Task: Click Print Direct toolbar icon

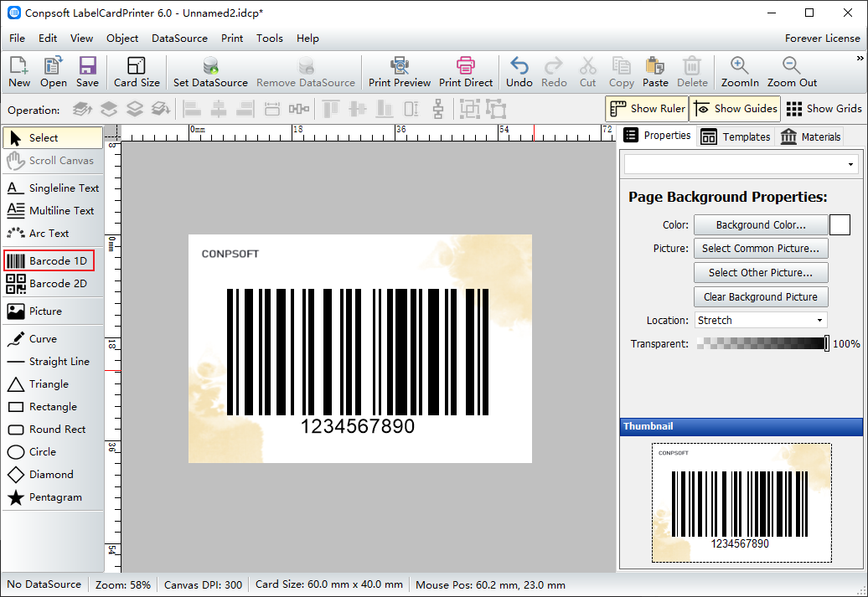Action: [x=466, y=72]
